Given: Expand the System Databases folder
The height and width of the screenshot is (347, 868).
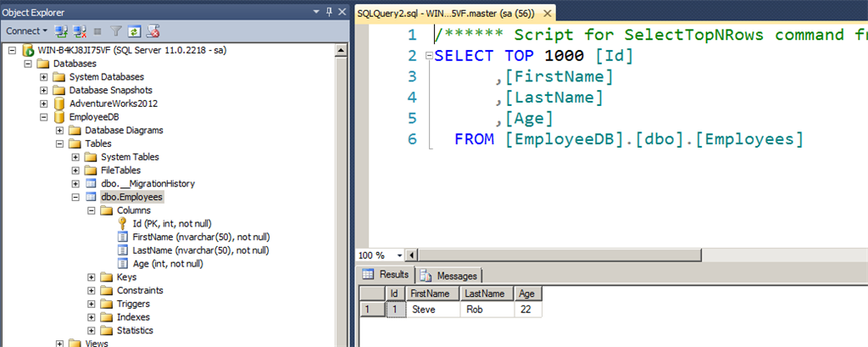Looking at the screenshot, I should (44, 77).
